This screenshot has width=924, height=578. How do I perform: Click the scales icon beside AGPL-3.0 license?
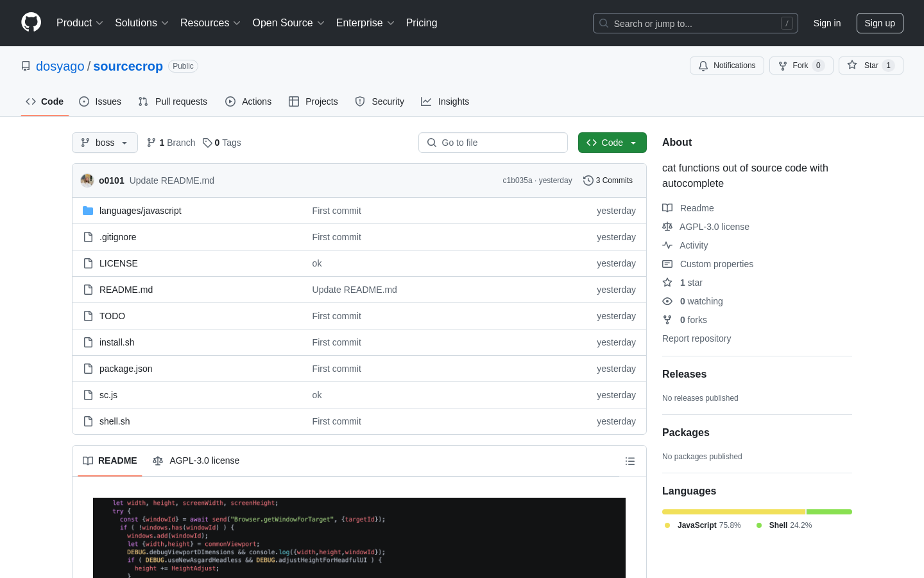667,227
